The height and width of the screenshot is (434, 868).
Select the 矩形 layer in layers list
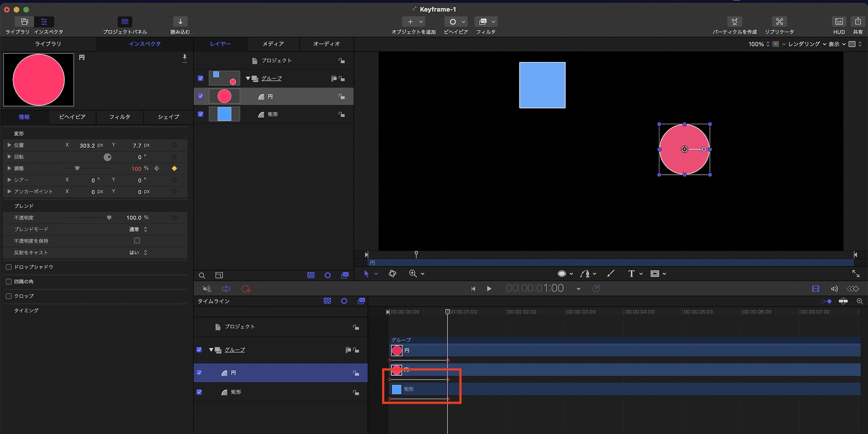[x=273, y=114]
